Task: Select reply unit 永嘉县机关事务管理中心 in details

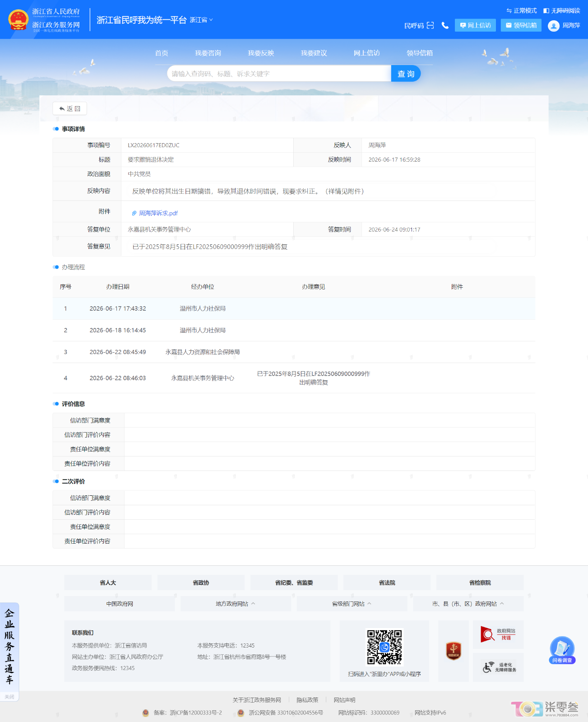Action: pyautogui.click(x=159, y=229)
